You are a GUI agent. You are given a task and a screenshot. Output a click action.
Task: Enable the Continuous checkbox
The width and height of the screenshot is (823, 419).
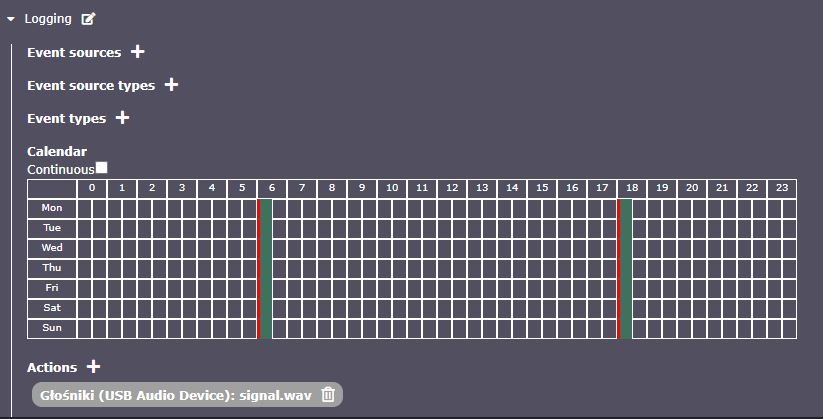coord(101,168)
